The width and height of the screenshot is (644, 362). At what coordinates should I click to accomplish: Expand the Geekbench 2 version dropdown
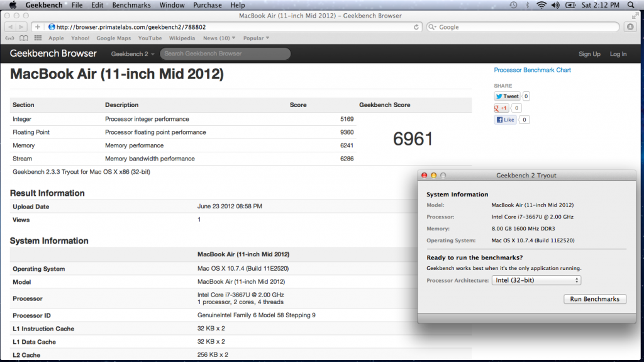pyautogui.click(x=133, y=54)
